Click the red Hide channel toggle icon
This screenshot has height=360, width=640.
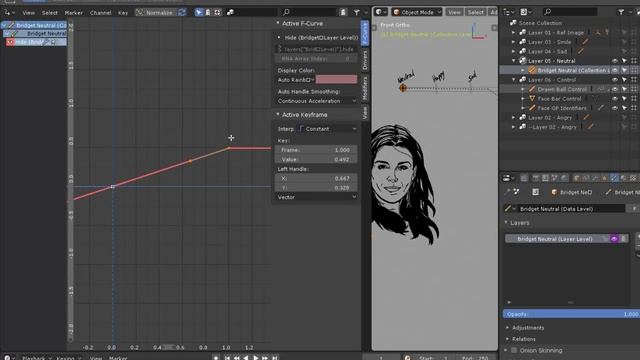tap(10, 42)
